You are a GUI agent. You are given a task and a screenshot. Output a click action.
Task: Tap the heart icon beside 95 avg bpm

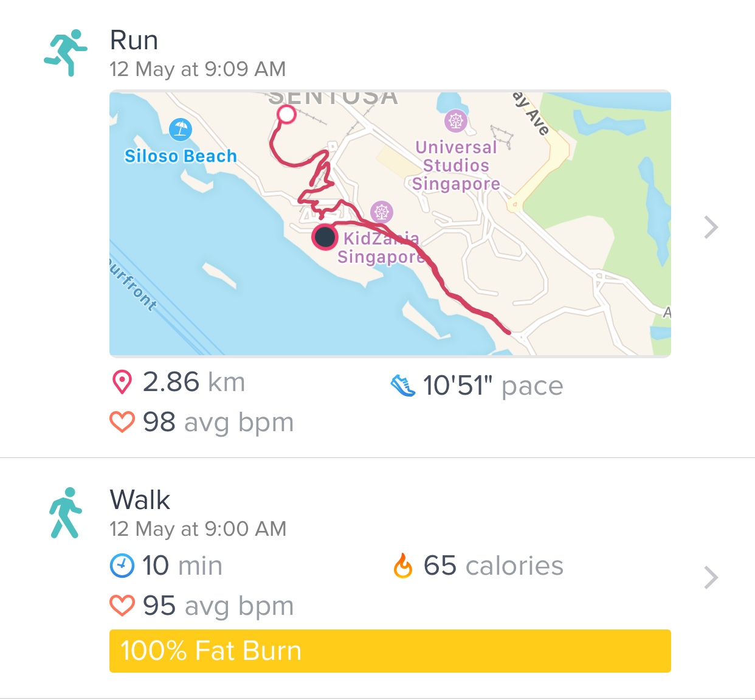click(122, 606)
